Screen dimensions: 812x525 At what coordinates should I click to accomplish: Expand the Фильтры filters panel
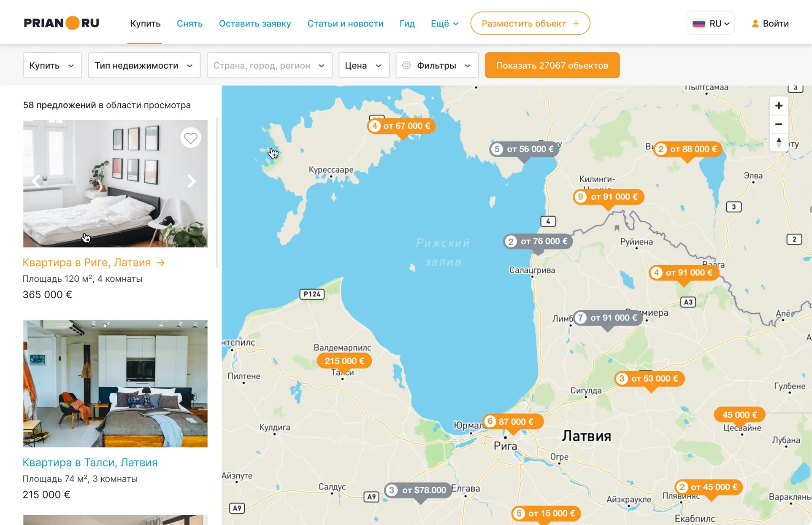tap(437, 65)
